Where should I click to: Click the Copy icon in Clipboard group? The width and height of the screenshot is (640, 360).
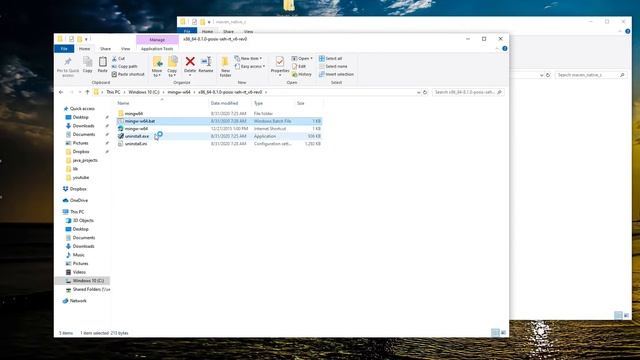pos(87,62)
